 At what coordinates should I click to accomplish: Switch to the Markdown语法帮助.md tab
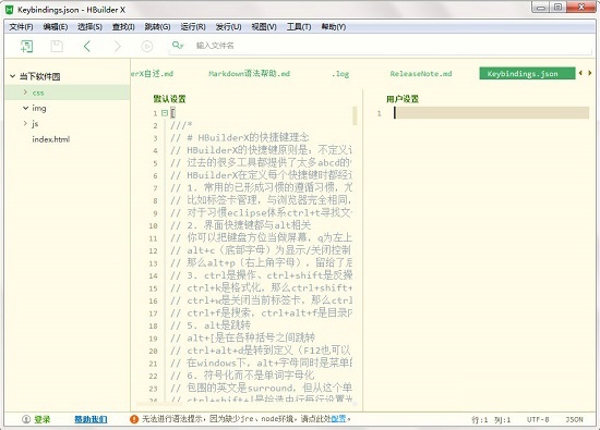[x=249, y=74]
